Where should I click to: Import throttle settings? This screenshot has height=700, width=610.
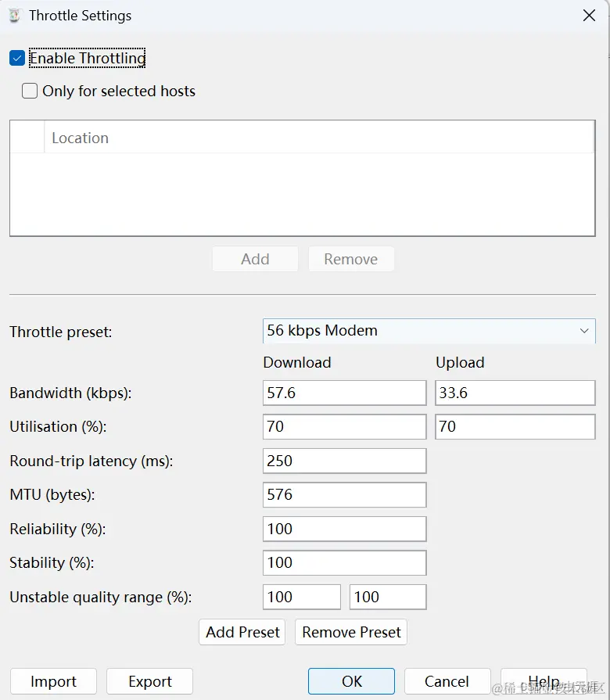tap(53, 681)
